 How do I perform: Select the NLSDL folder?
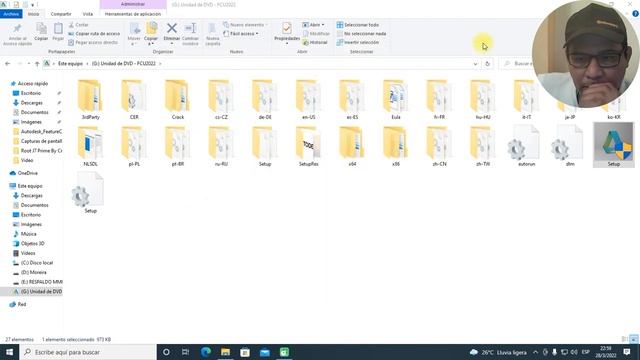coord(90,146)
